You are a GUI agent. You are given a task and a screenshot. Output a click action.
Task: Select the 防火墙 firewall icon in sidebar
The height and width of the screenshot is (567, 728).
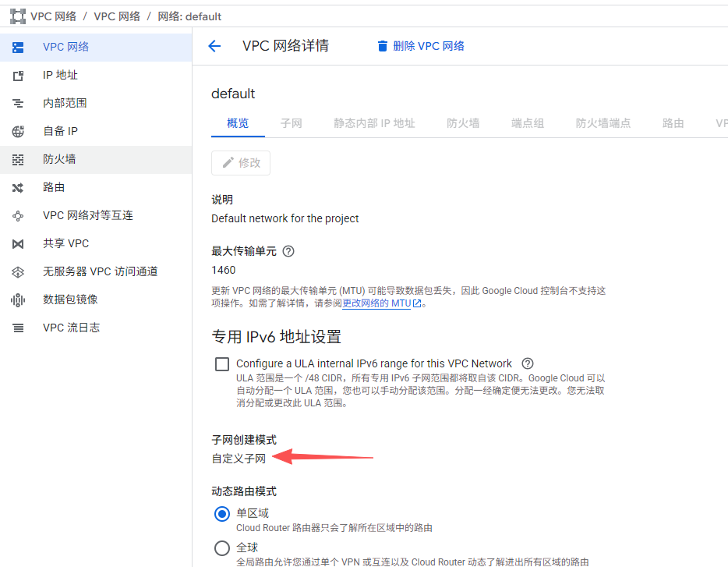tap(18, 159)
